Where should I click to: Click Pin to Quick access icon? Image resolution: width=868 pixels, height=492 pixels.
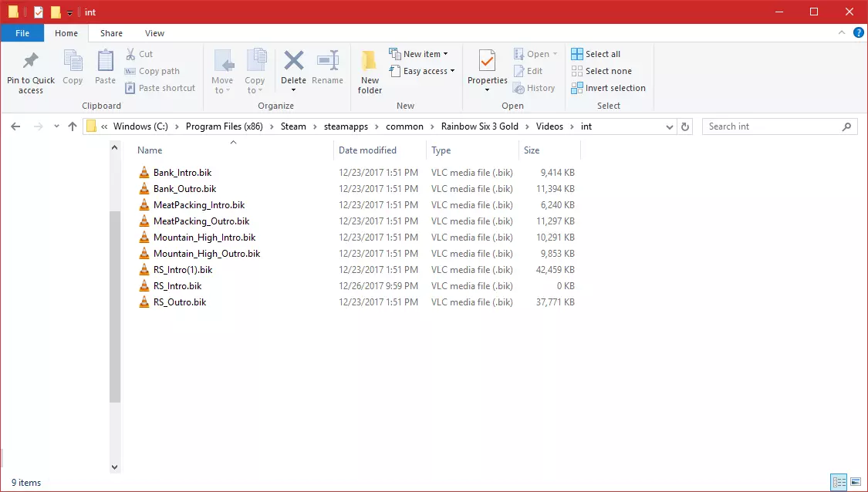(30, 61)
